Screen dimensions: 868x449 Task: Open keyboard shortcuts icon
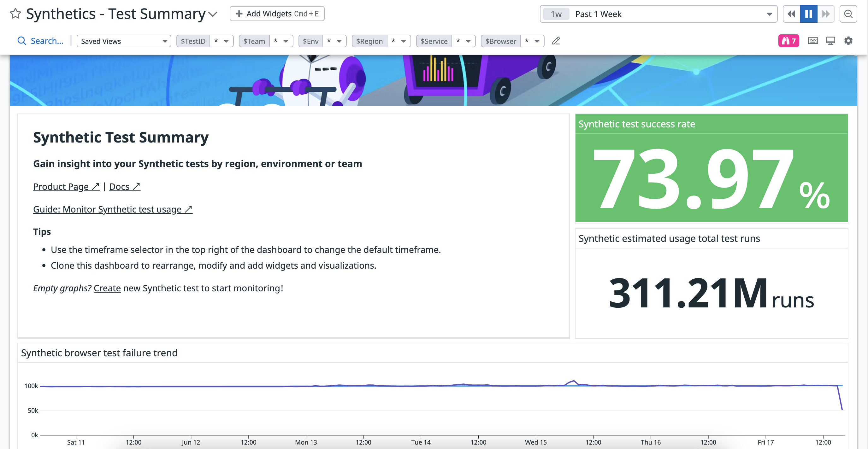(813, 41)
